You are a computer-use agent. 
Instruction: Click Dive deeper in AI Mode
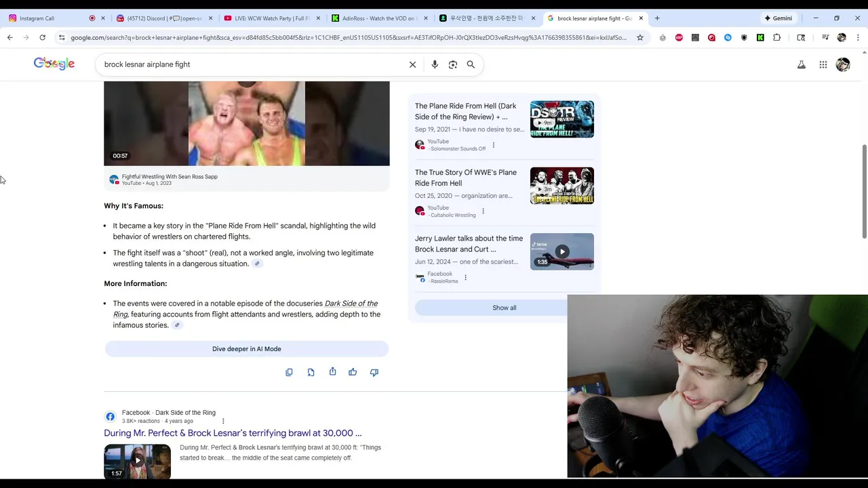pyautogui.click(x=247, y=349)
